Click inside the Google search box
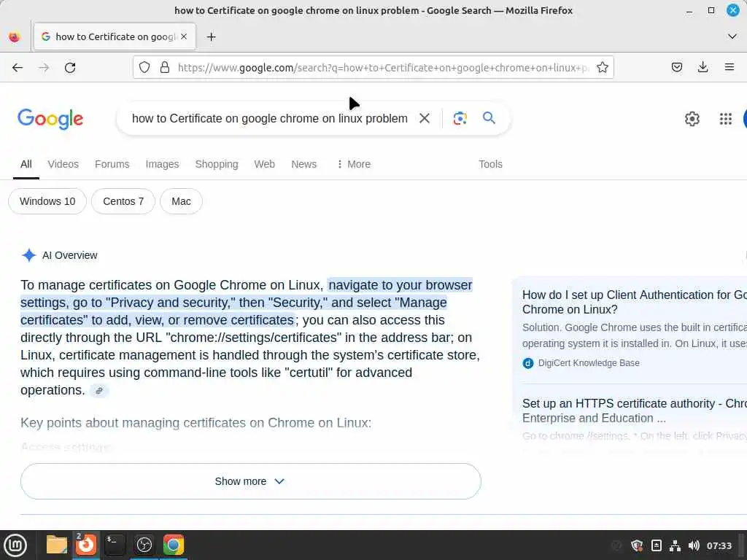 tap(269, 119)
